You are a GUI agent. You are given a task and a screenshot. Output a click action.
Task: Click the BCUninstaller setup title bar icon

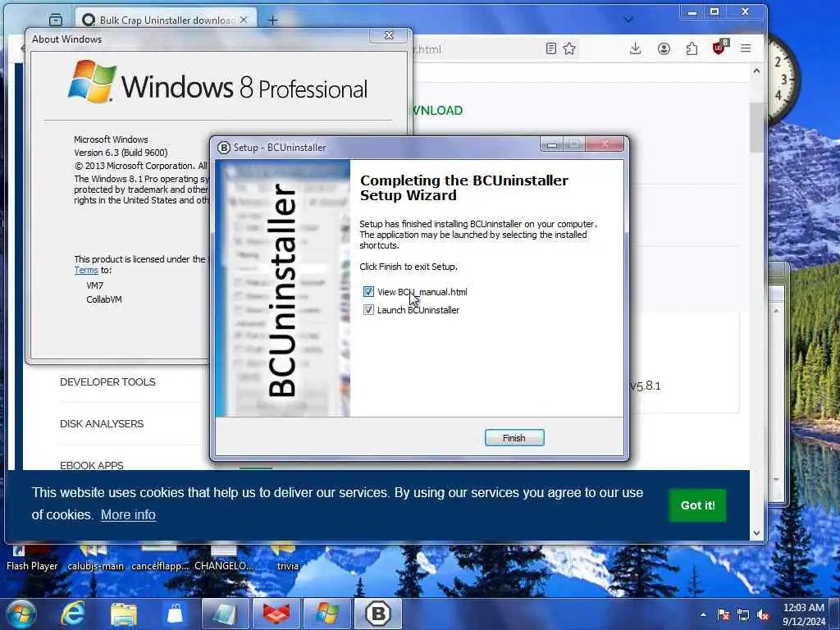pyautogui.click(x=223, y=148)
